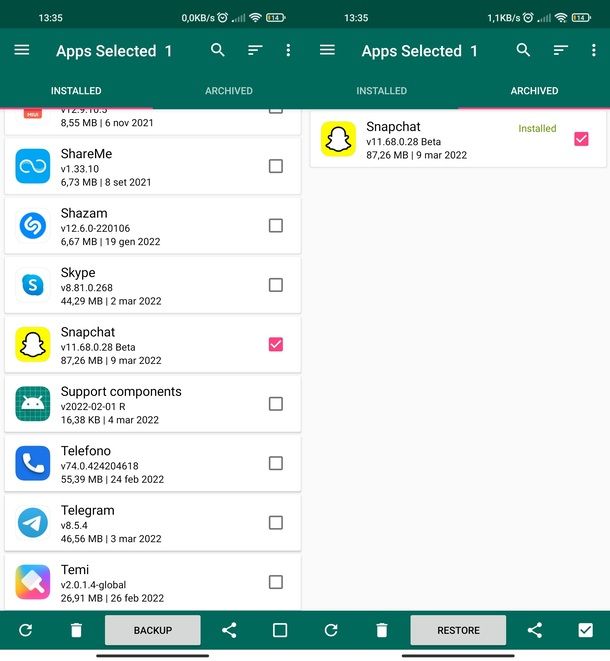Tap Skype app icon
The image size is (610, 661).
tap(32, 285)
